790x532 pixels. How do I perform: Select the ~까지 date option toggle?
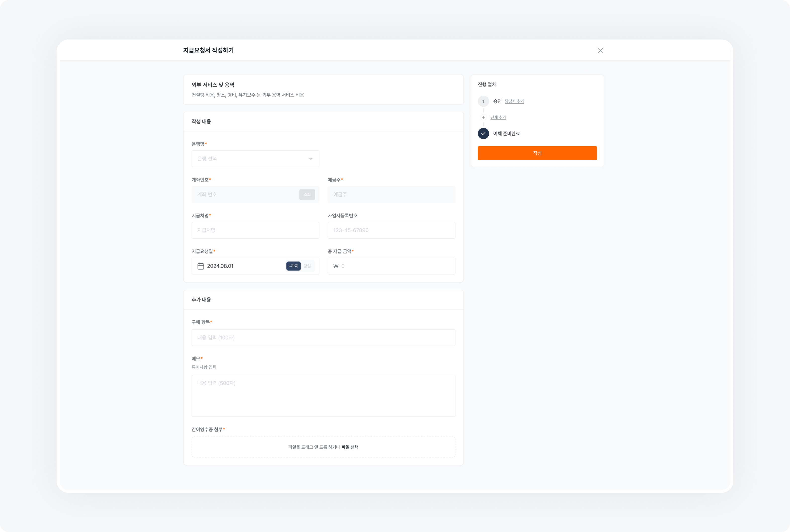point(293,266)
